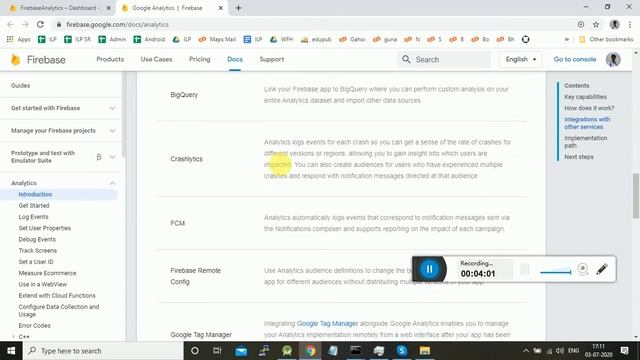Open the notification center icon

click(x=624, y=351)
